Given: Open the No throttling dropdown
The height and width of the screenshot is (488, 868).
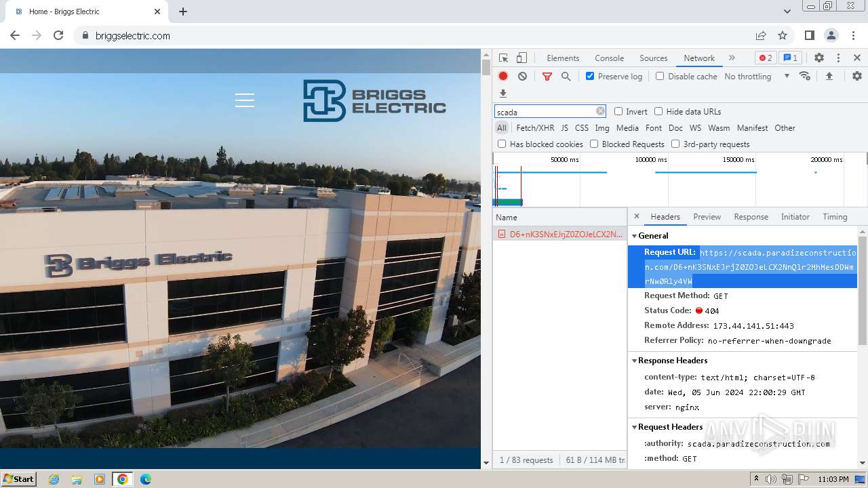Looking at the screenshot, I should pyautogui.click(x=757, y=77).
